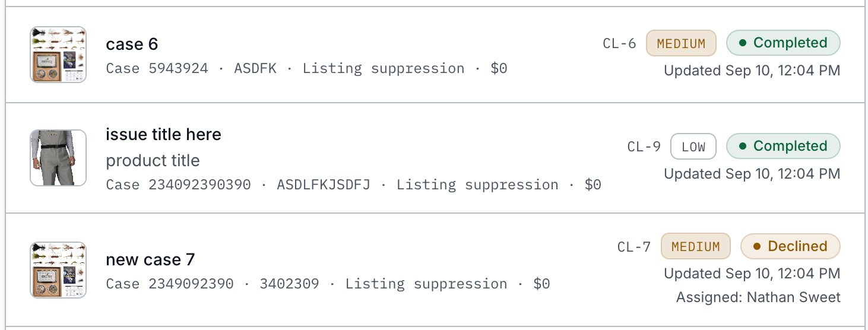
Task: Select the CL-9 case identifier
Action: pyautogui.click(x=644, y=147)
